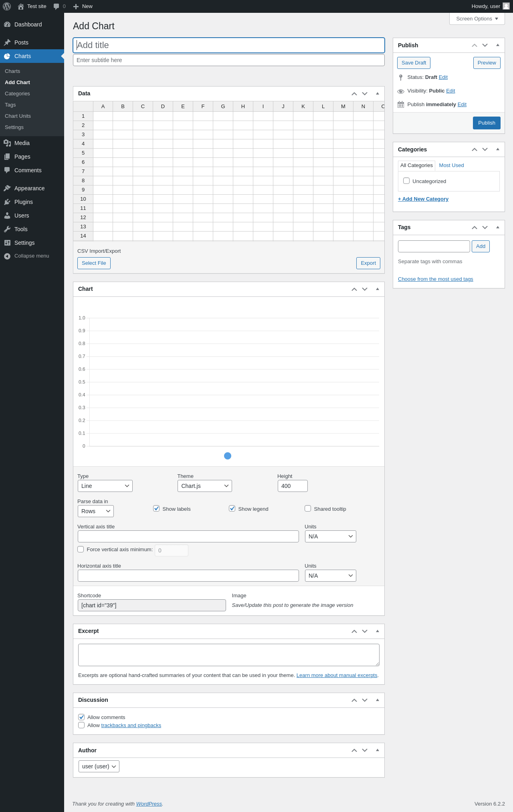
Task: Click the Add New Category link
Action: coord(423,199)
